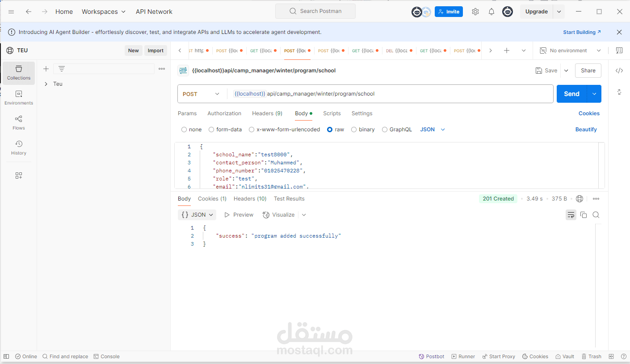Go forward with the right arrow
Viewport: 630px width, 364px height.
[45, 12]
